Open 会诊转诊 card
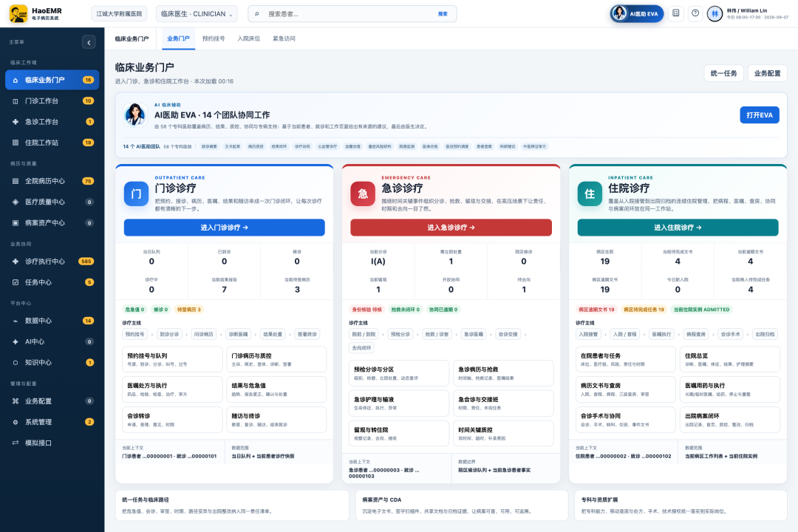This screenshot has height=532, width=798. [172, 420]
